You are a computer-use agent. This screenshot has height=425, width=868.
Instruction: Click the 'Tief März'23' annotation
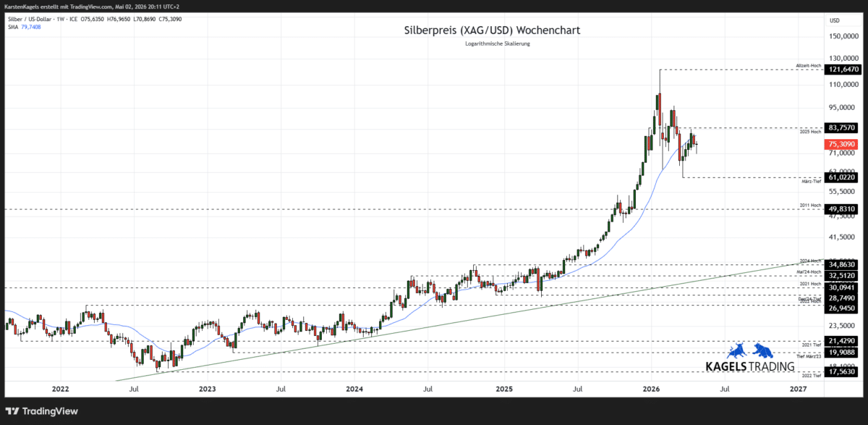point(809,356)
